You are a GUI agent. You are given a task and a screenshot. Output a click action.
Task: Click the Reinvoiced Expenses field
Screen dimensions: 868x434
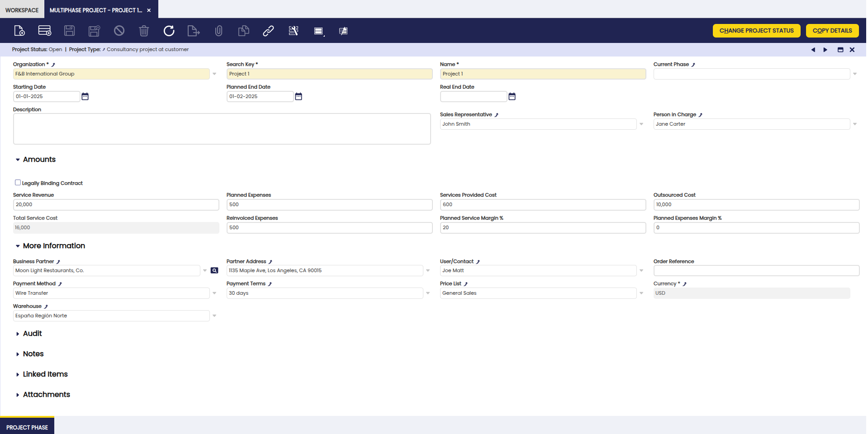click(x=329, y=228)
